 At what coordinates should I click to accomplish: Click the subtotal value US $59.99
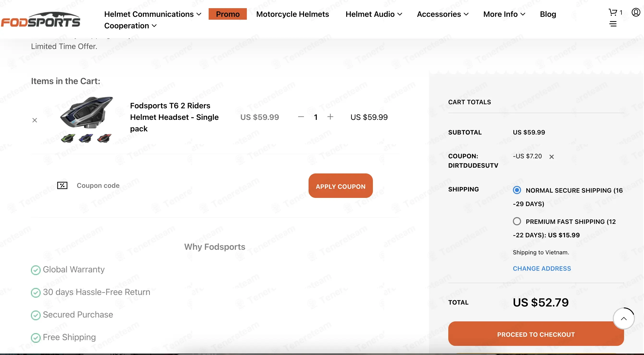pyautogui.click(x=529, y=132)
